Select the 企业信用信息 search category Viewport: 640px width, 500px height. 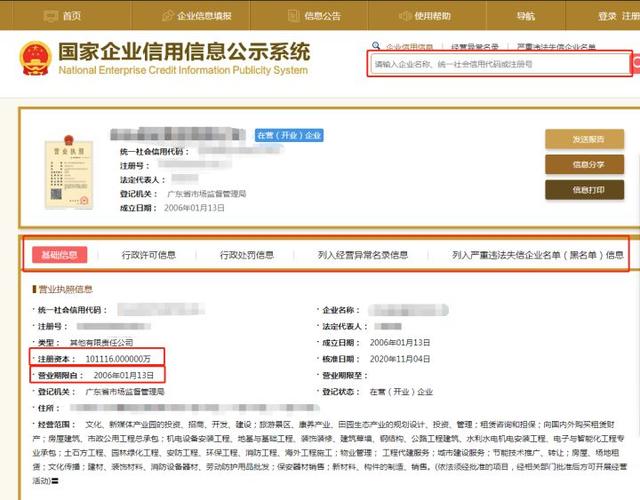409,47
